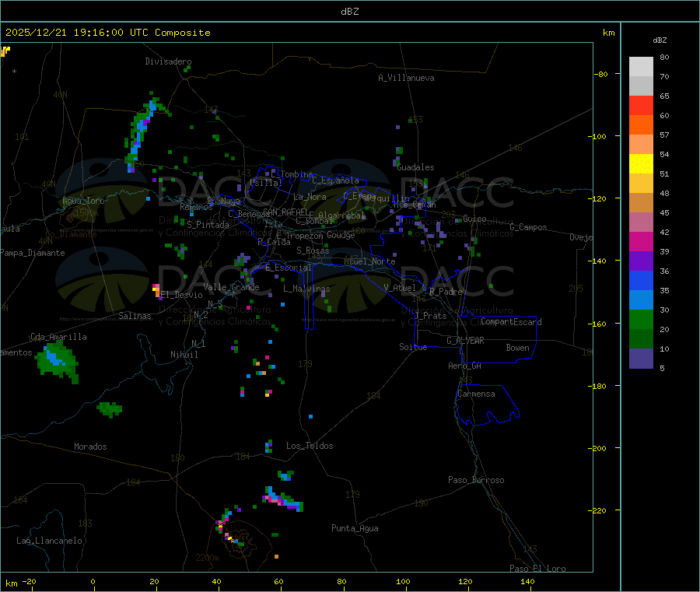Click the Los_Toldos label
The height and width of the screenshot is (592, 700).
tap(310, 446)
